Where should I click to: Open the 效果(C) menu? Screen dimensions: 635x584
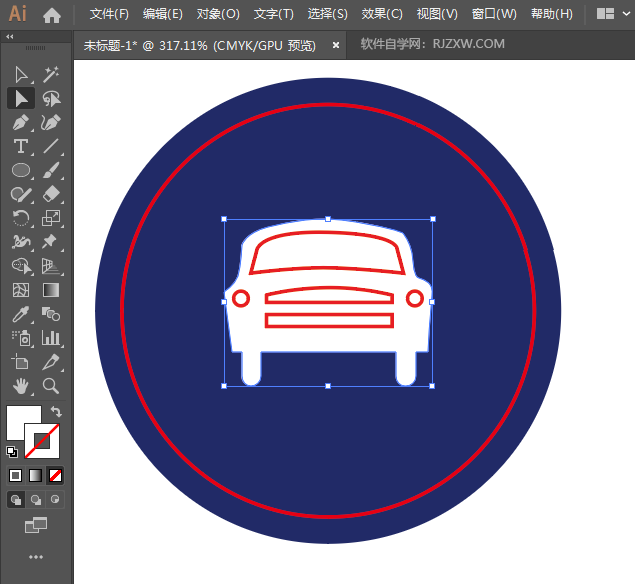point(382,14)
